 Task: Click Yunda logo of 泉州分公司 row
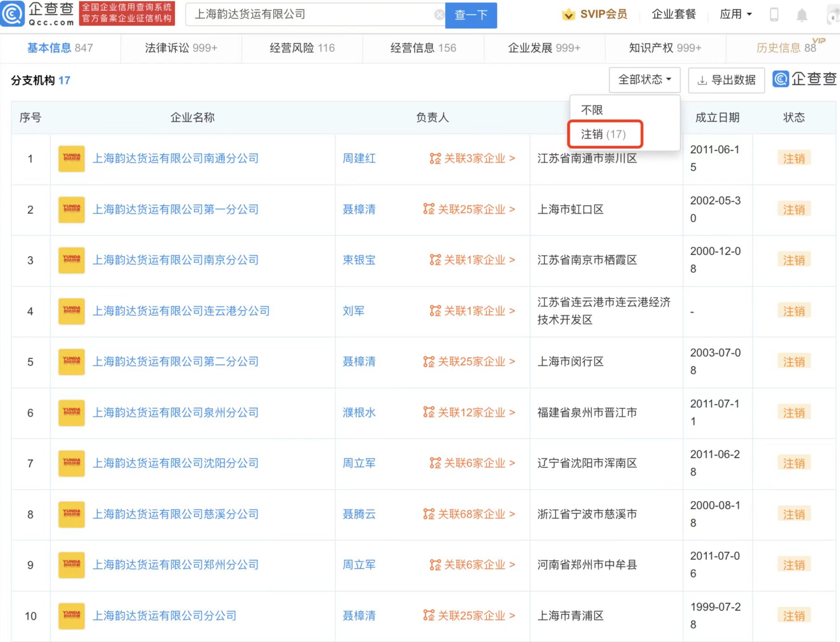pos(71,413)
